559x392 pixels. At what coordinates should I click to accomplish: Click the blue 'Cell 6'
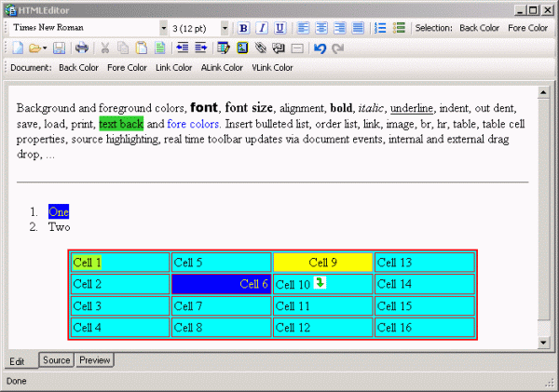pyautogui.click(x=221, y=284)
